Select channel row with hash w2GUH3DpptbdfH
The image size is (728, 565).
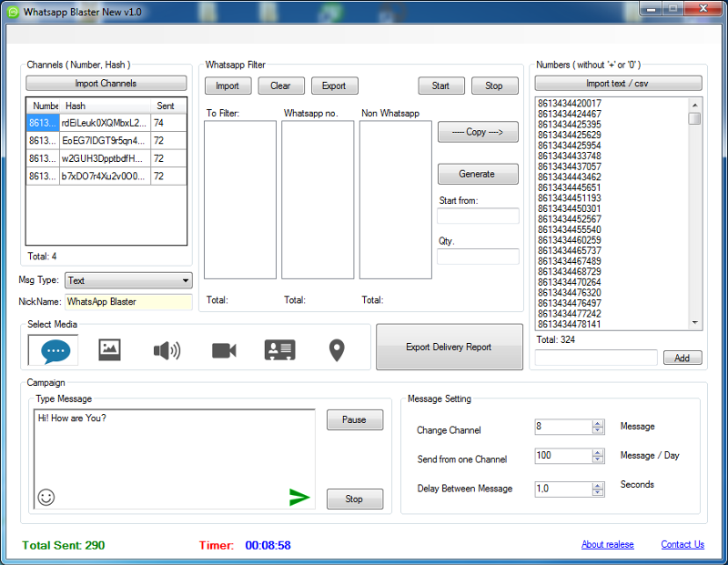pos(106,159)
